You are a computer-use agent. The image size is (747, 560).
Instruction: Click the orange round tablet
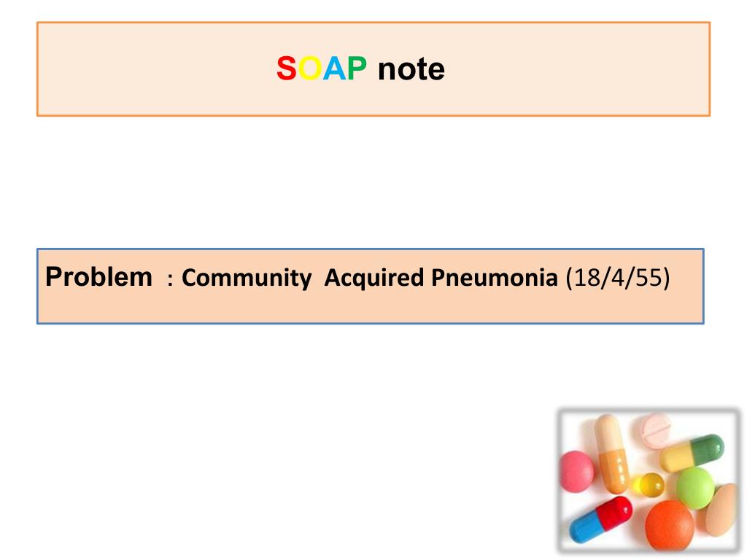coord(670,524)
